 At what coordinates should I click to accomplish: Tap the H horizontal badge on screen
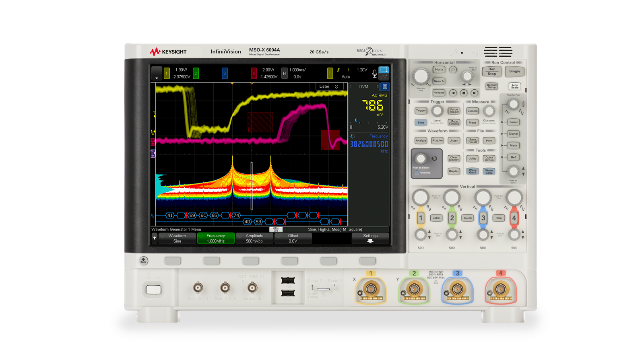click(x=285, y=73)
